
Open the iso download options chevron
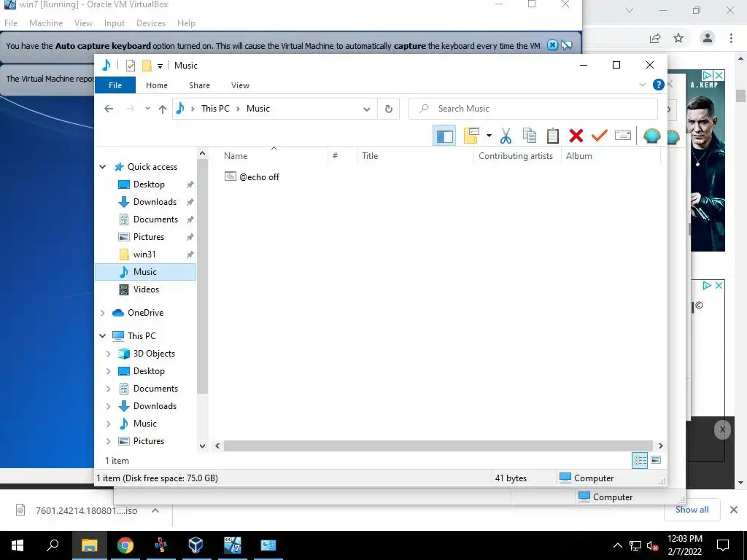pos(155,510)
